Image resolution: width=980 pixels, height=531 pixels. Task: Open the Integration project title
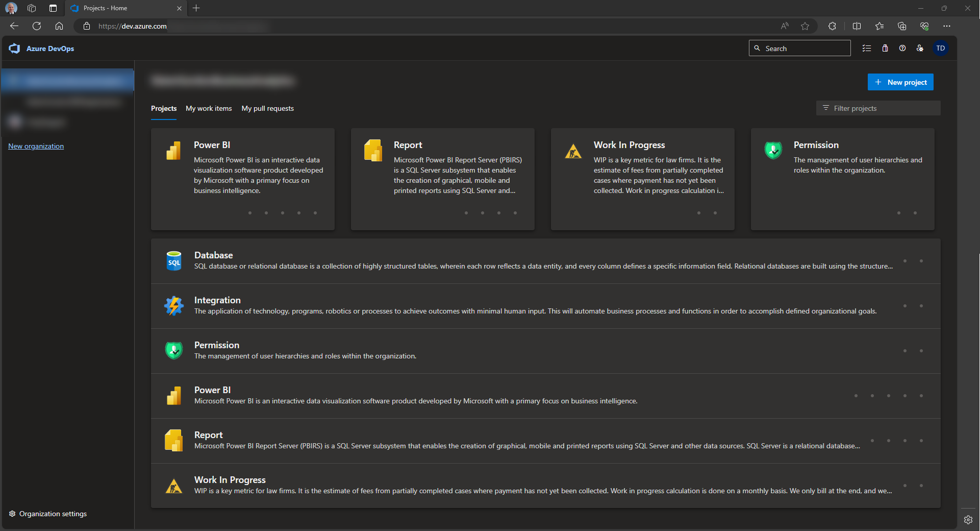click(217, 300)
